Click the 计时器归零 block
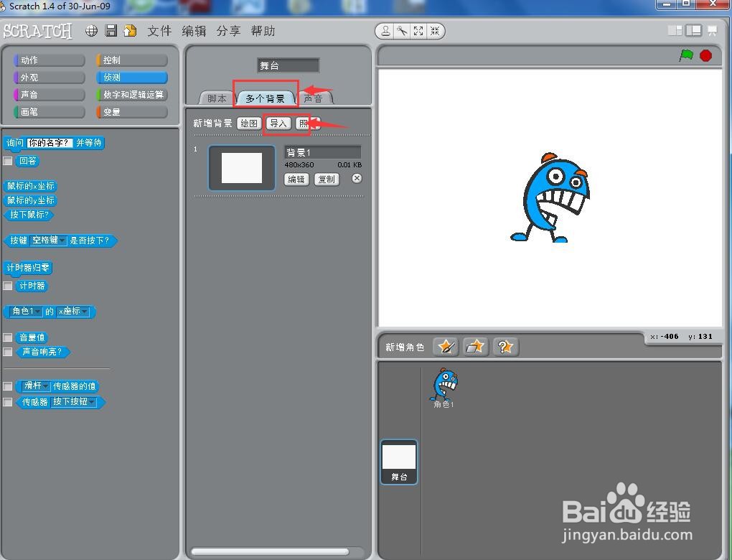Screen dimensions: 732x560 [x=28, y=268]
